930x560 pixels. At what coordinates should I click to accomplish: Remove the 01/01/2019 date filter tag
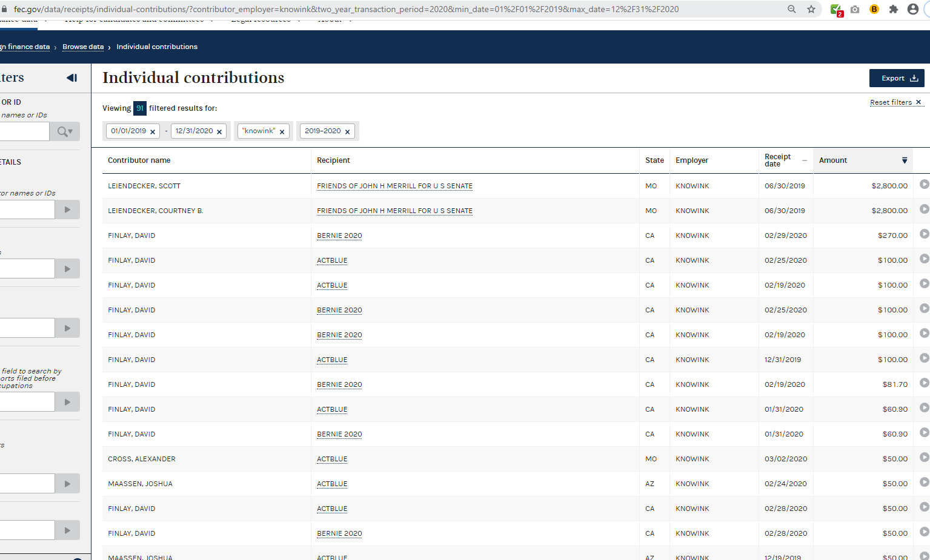[x=153, y=132]
